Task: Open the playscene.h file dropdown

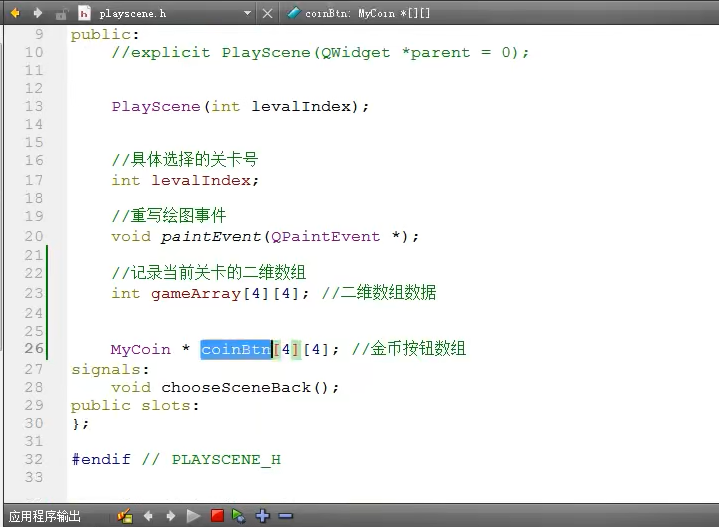Action: point(247,13)
